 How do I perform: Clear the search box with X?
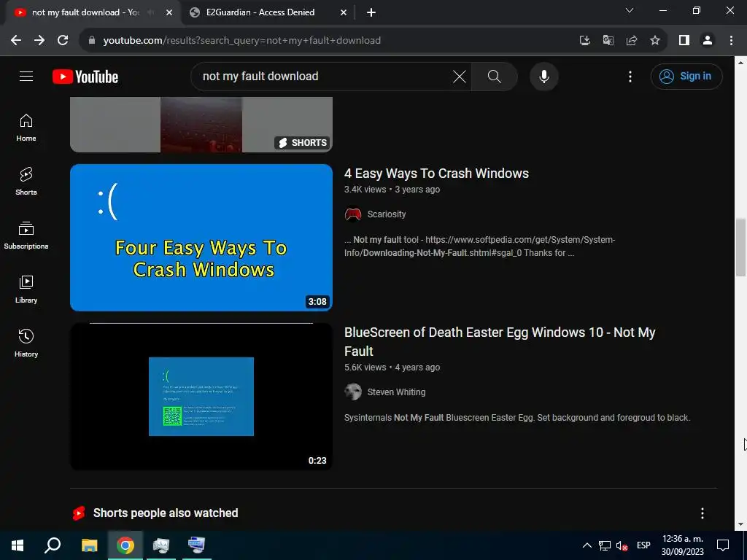[460, 76]
